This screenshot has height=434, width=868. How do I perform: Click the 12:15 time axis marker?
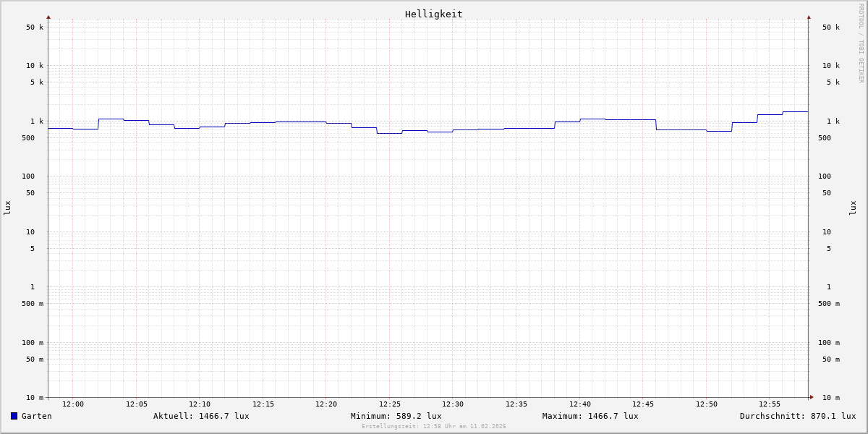tap(263, 404)
